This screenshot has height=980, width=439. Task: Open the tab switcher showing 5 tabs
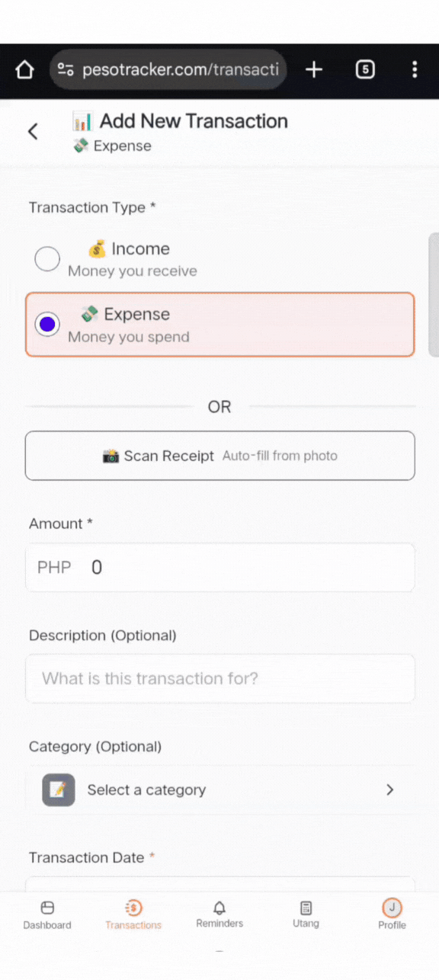(364, 69)
